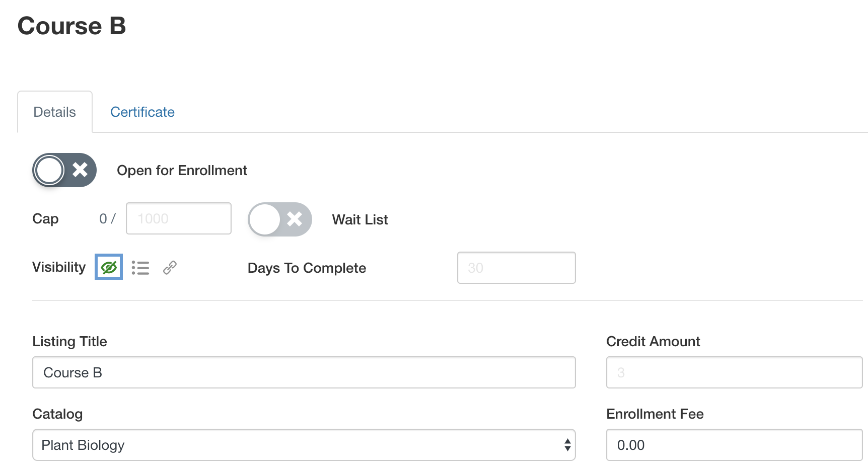Click the Visibility label
The image size is (868, 471).
(x=59, y=267)
